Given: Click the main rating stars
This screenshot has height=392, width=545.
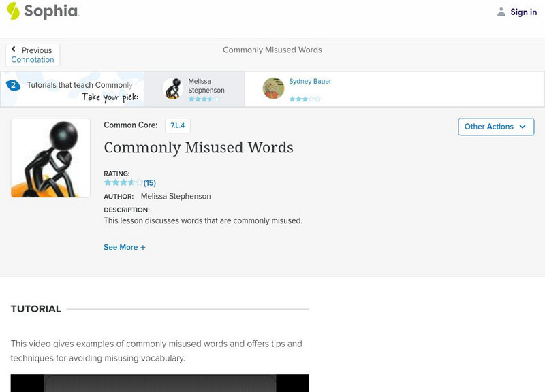Looking at the screenshot, I should (x=123, y=182).
